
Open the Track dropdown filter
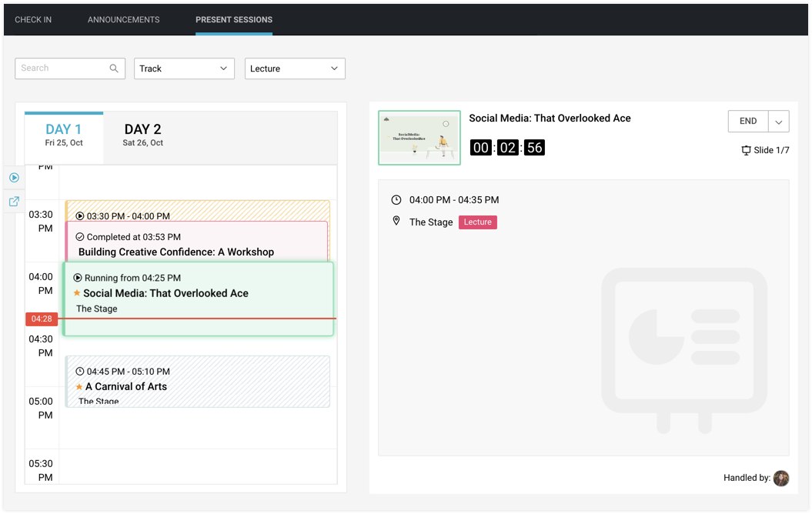tap(184, 68)
